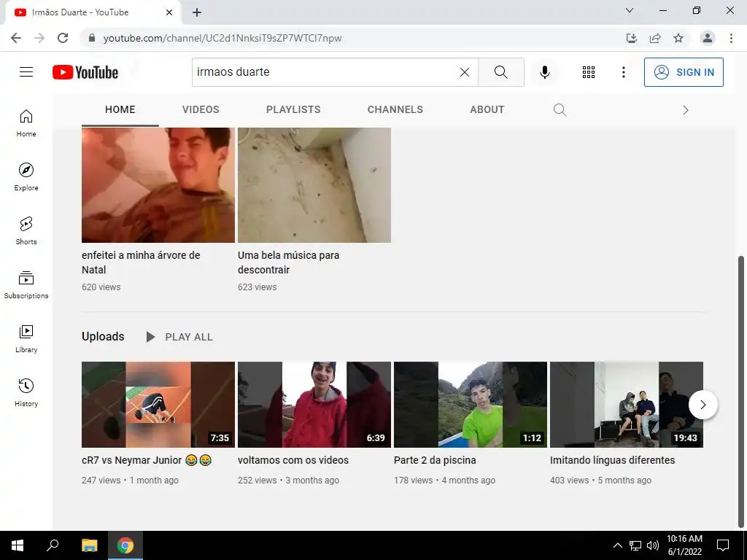Open the YouTube apps grid

tap(589, 72)
